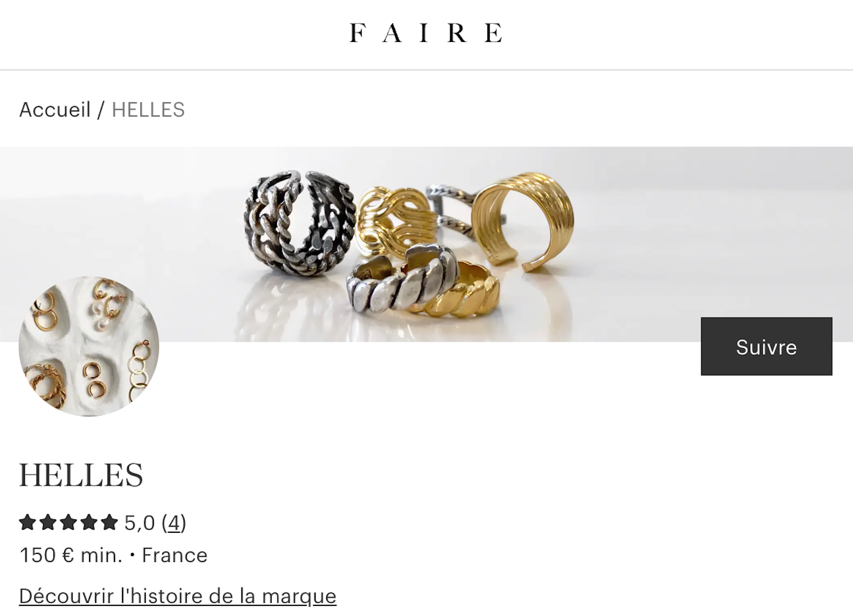Image resolution: width=853 pixels, height=616 pixels.
Task: Click the dark chain ring in banner
Action: (x=299, y=223)
